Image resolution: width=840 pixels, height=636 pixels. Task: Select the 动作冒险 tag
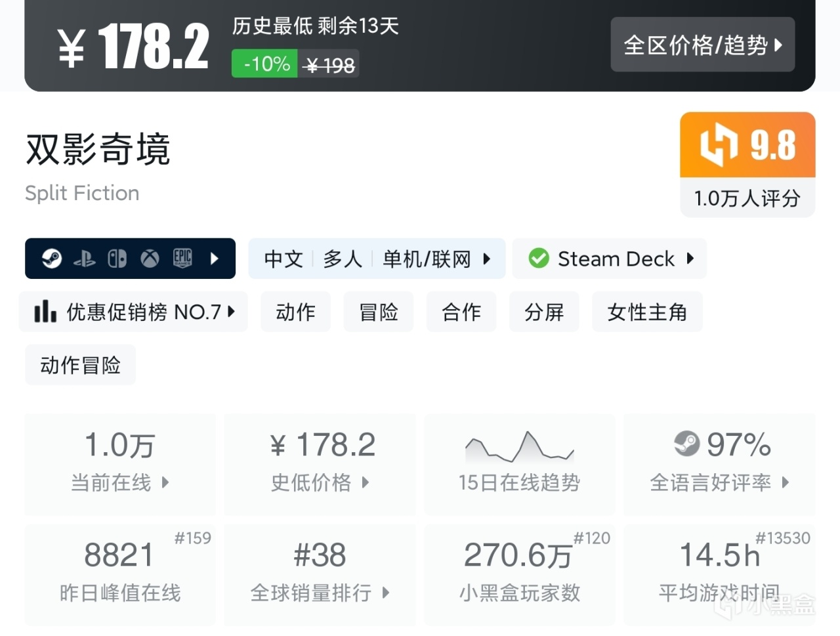81,365
